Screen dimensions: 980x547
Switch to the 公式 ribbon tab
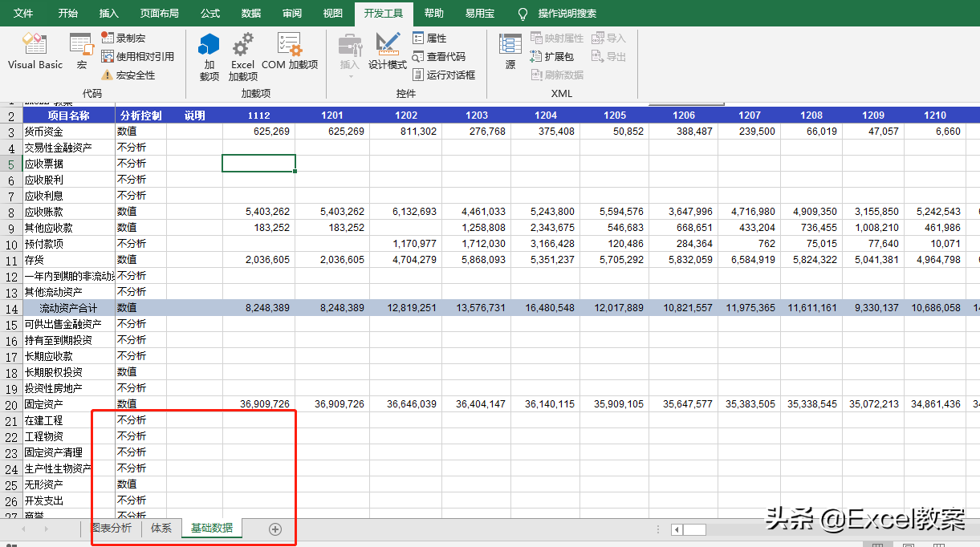click(x=210, y=14)
